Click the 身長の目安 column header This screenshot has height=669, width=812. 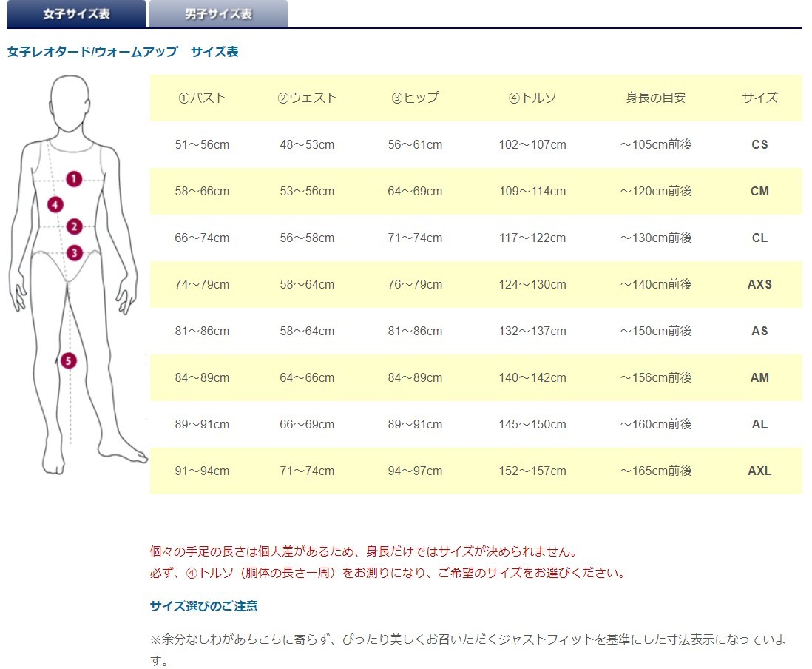click(x=656, y=98)
